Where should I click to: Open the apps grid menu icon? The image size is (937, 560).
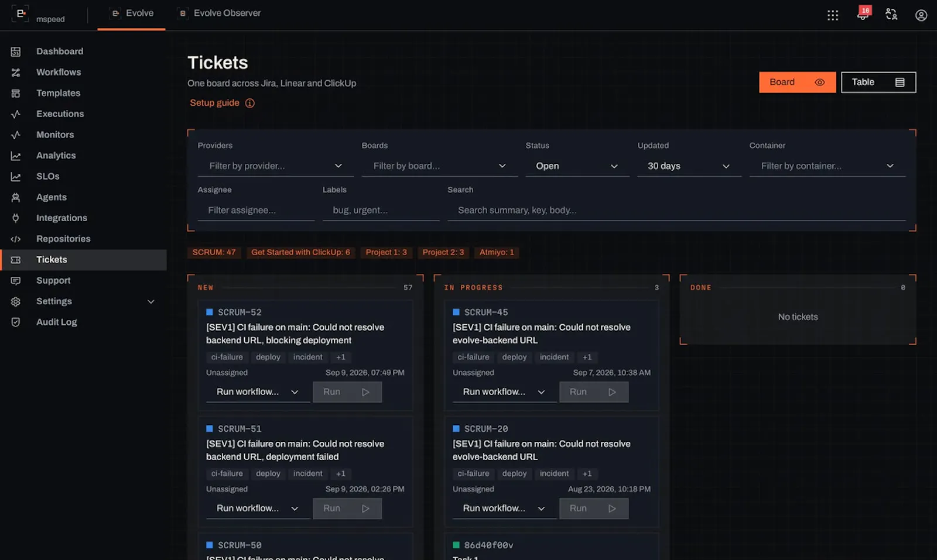click(833, 15)
